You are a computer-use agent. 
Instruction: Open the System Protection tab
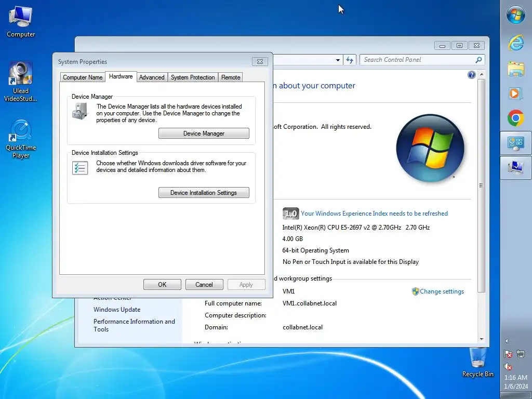[193, 77]
